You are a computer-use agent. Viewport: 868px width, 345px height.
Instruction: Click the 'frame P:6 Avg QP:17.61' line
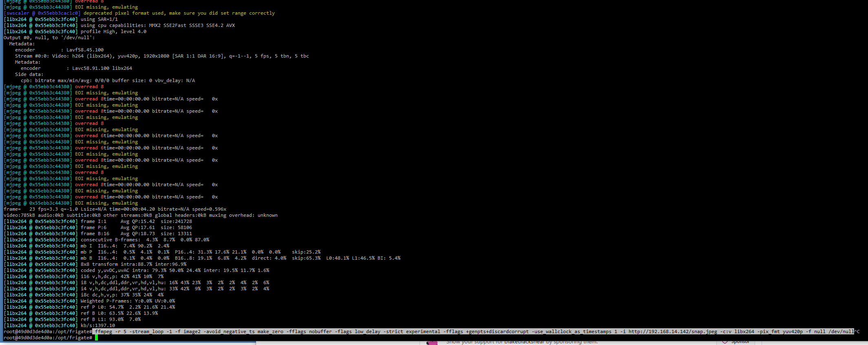coord(98,227)
